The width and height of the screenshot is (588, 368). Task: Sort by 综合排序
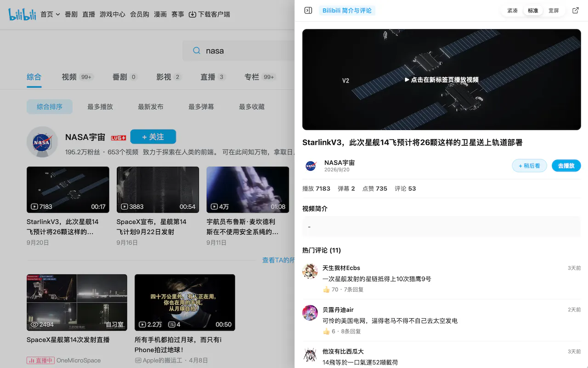tap(50, 107)
